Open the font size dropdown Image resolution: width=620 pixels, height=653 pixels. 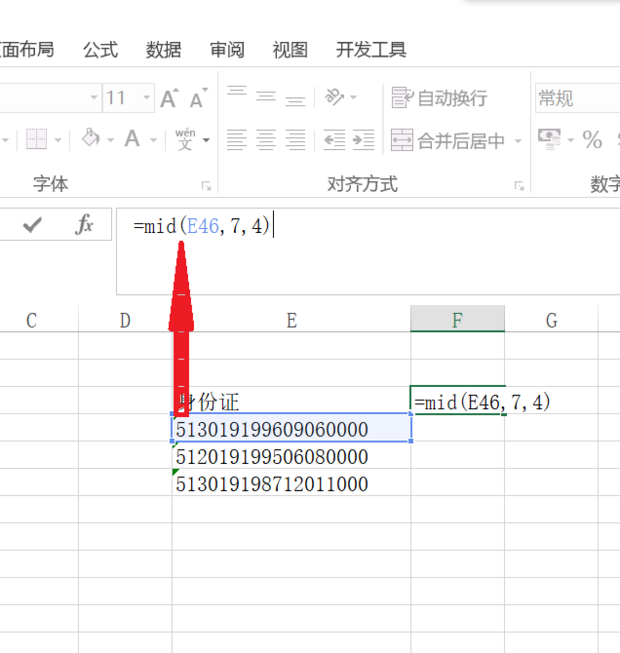147,98
